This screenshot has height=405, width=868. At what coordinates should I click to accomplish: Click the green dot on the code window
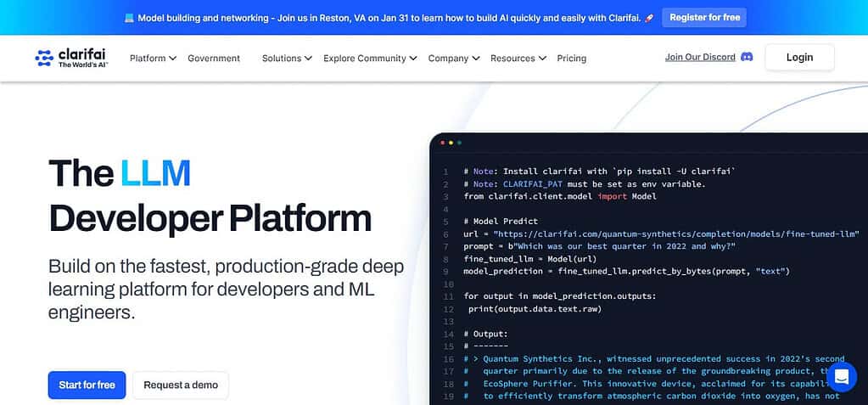pyautogui.click(x=459, y=143)
